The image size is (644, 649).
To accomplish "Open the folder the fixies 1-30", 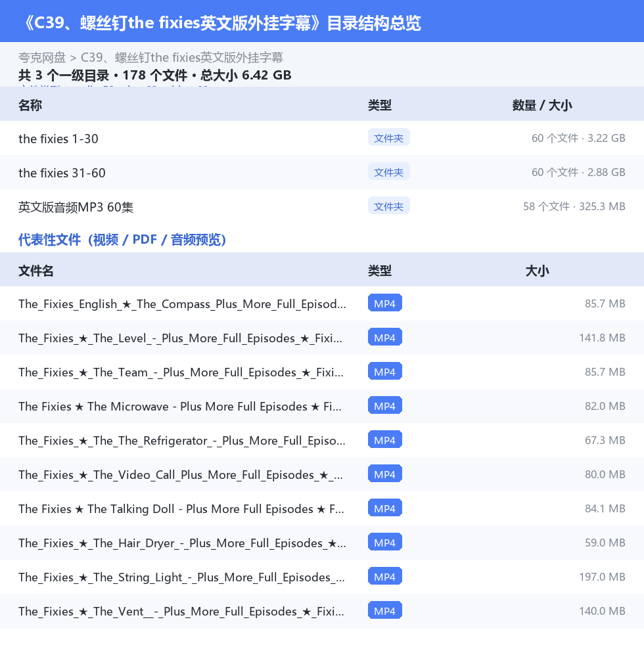I will pos(58,139).
